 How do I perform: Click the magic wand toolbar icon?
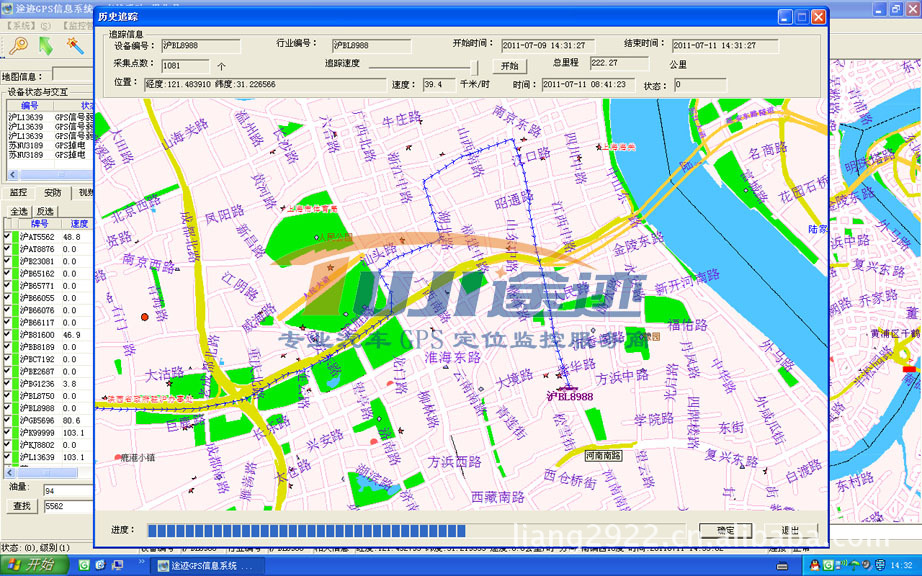pos(74,45)
